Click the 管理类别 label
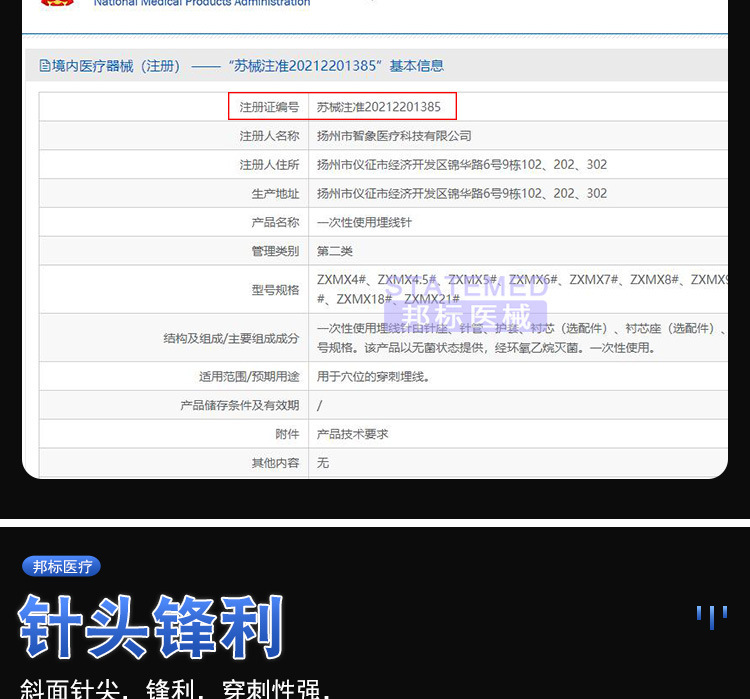Image resolution: width=750 pixels, height=699 pixels. [x=276, y=251]
